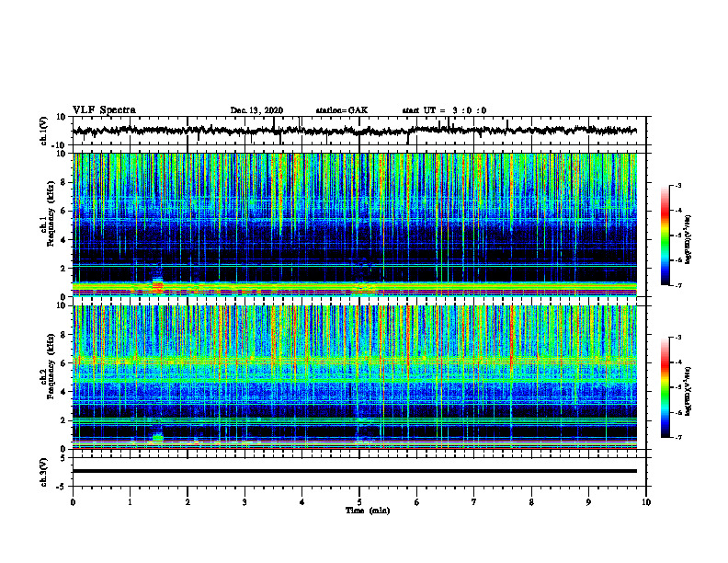Click the ch.2 colorbar 'log(PSD)' label

[x=688, y=391]
